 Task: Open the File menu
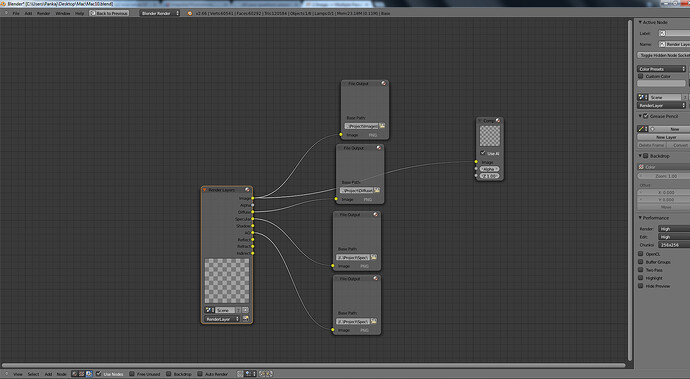pyautogui.click(x=16, y=13)
